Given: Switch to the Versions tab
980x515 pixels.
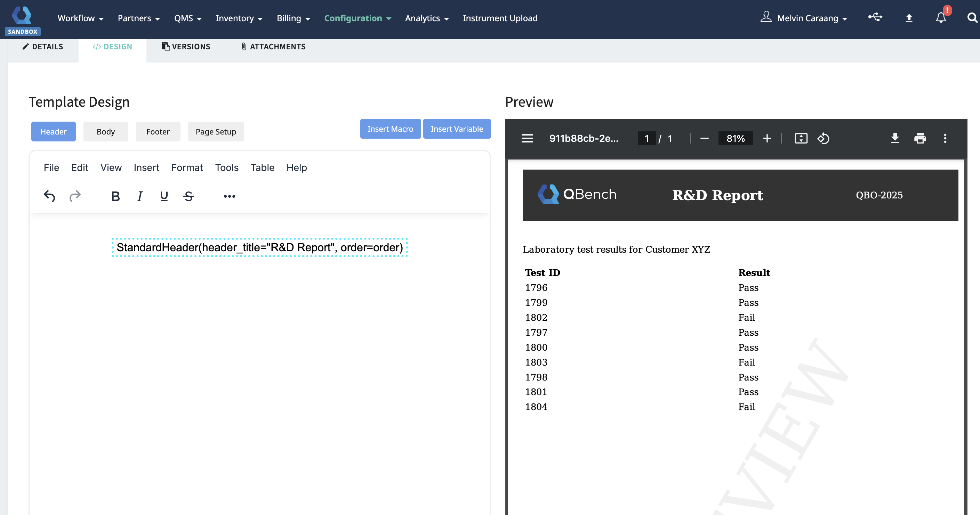Looking at the screenshot, I should pyautogui.click(x=186, y=47).
